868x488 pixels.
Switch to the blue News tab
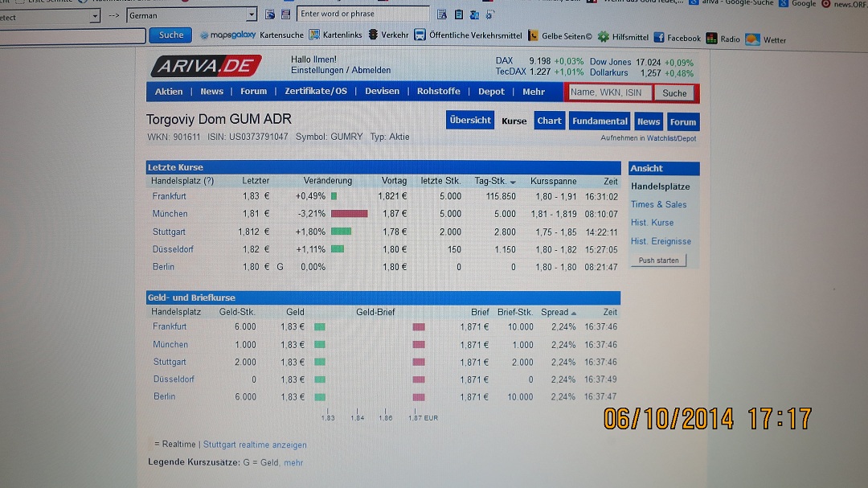click(x=649, y=122)
